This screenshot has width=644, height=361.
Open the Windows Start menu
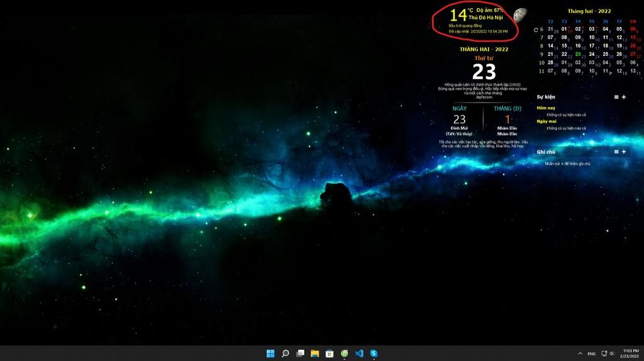pos(270,353)
